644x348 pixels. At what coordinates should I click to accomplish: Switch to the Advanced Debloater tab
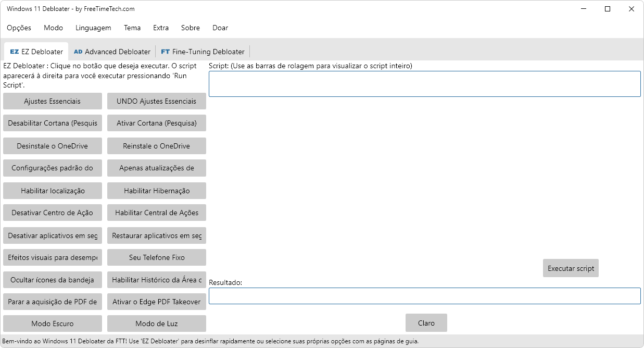click(x=112, y=52)
